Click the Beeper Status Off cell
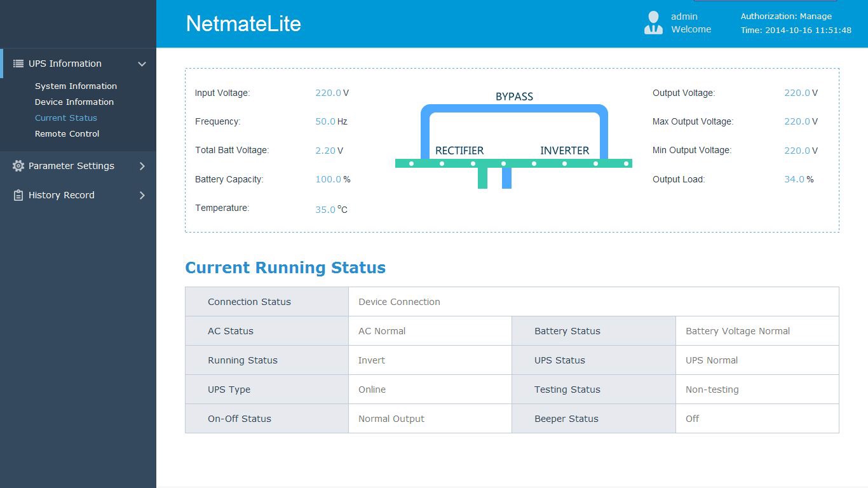Viewport: 868px width, 488px height. [693, 419]
